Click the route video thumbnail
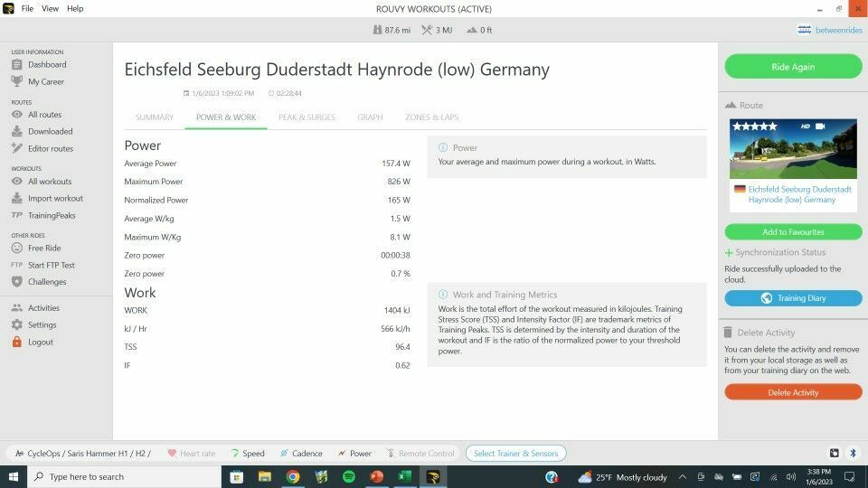 click(x=793, y=148)
